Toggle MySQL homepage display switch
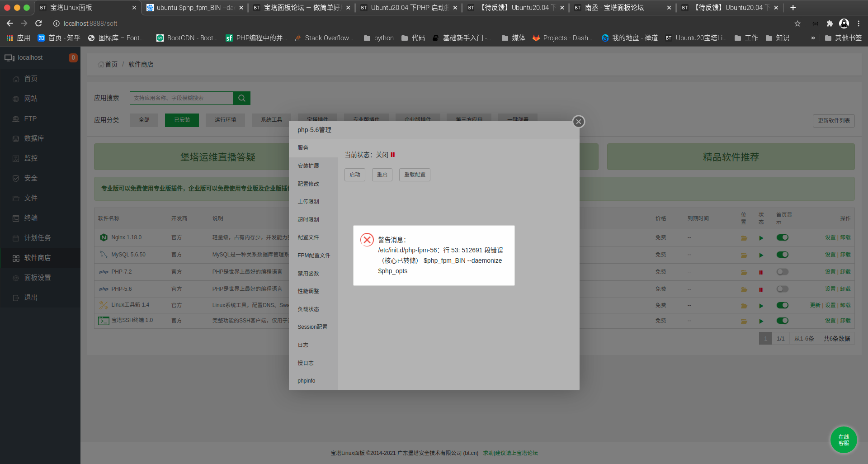 point(783,255)
